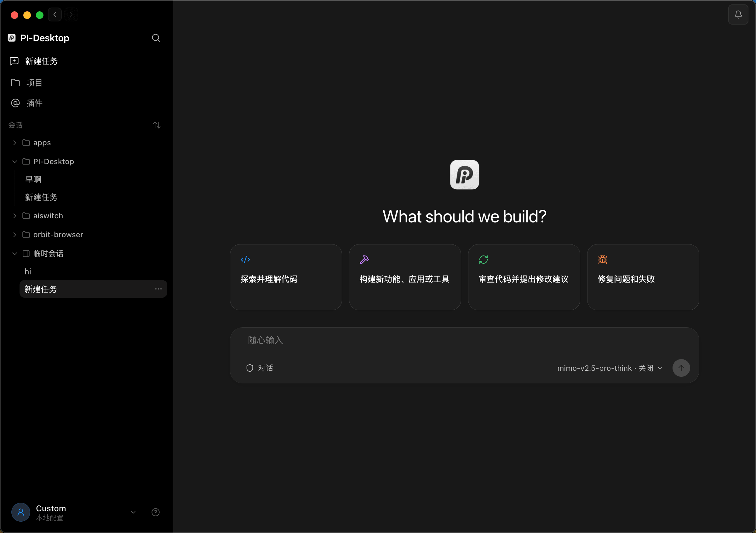Click the orbit-browser folder icon
The width and height of the screenshot is (756, 533).
coord(26,234)
